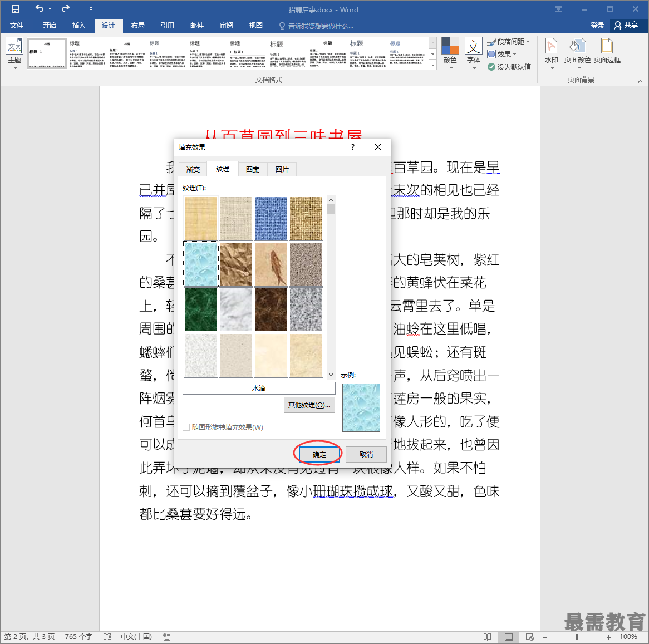Switch to 图案 tab in fill dialog
Screen dimensions: 649x644
[253, 169]
